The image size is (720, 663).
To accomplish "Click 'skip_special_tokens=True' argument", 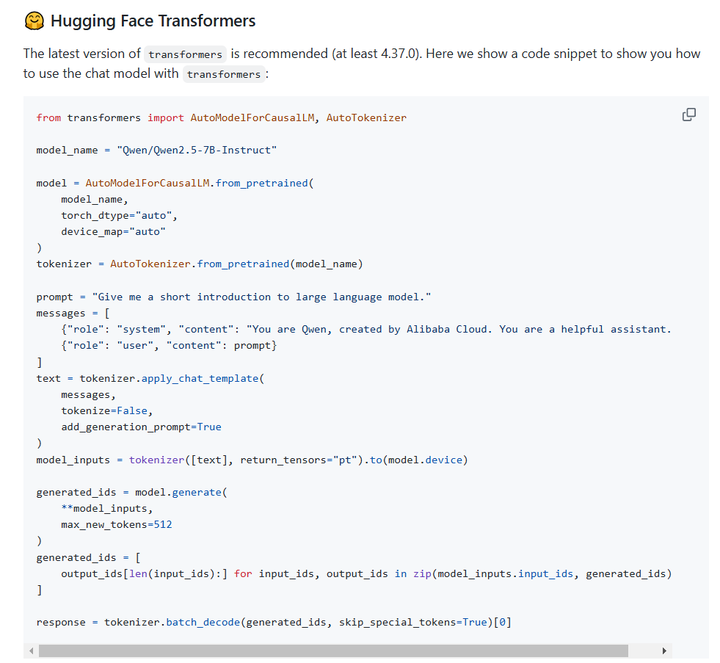I will [413, 622].
